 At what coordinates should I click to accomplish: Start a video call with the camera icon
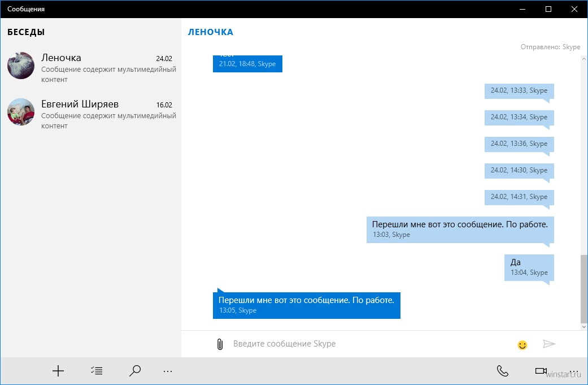(541, 371)
